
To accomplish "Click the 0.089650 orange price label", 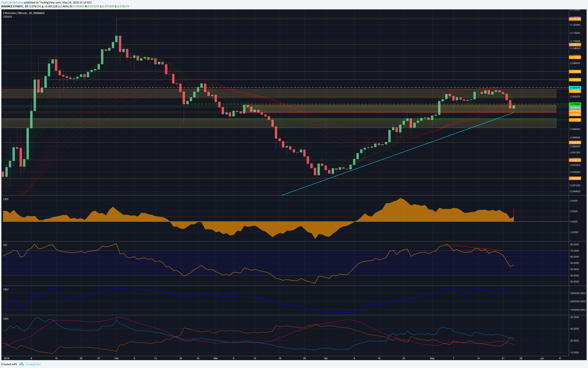I will tap(575, 80).
